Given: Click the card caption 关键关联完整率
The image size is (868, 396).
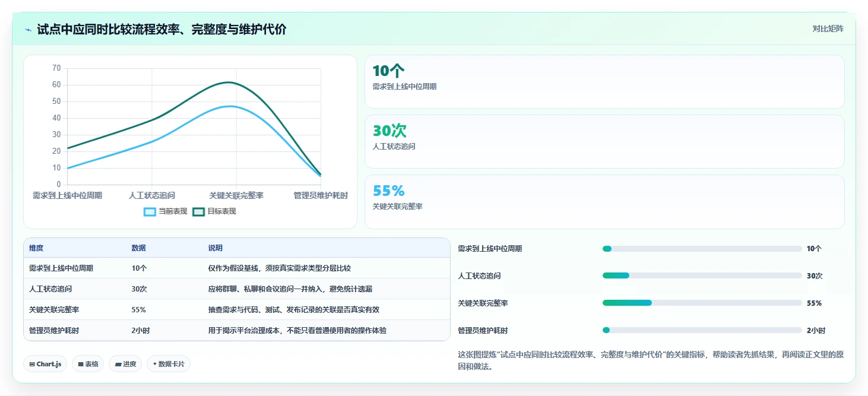Looking at the screenshot, I should click(397, 207).
